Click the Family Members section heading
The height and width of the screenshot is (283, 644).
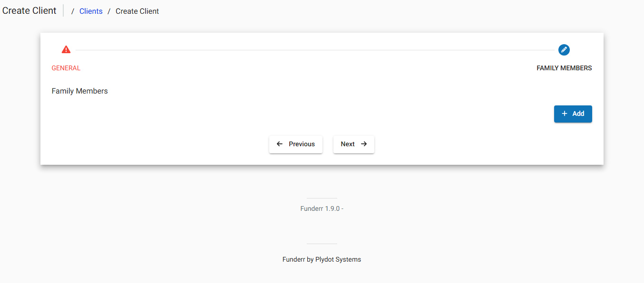(79, 91)
